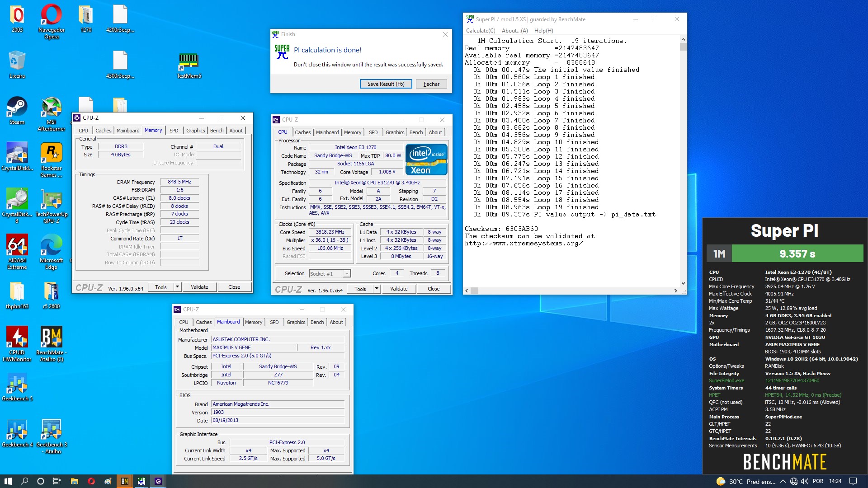868x488 pixels.
Task: Open the About...(A) menu in Super PI
Action: (514, 31)
